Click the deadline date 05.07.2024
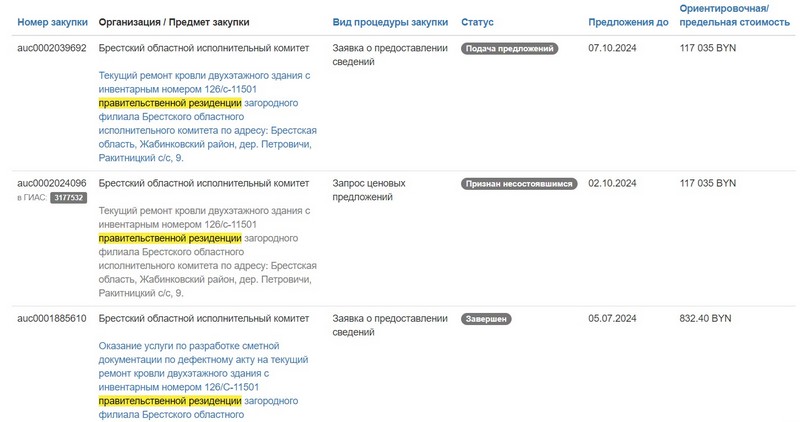800x422 pixels. (x=613, y=319)
